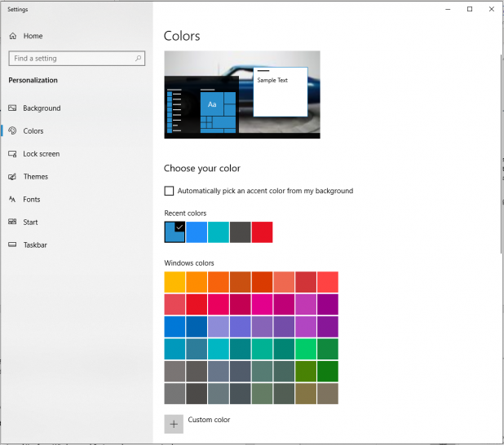This screenshot has height=445, width=504.
Task: Click the Home icon in the sidebar
Action: [x=12, y=36]
